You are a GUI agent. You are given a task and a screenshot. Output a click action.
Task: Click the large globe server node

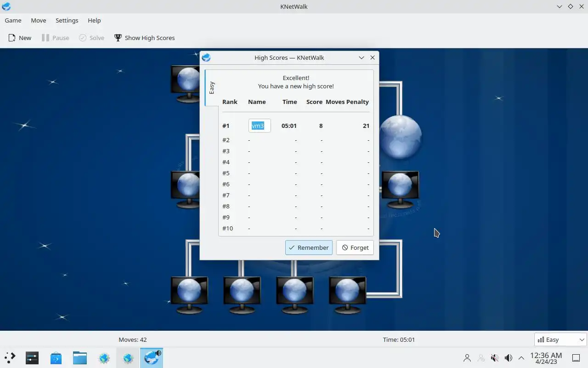point(400,137)
